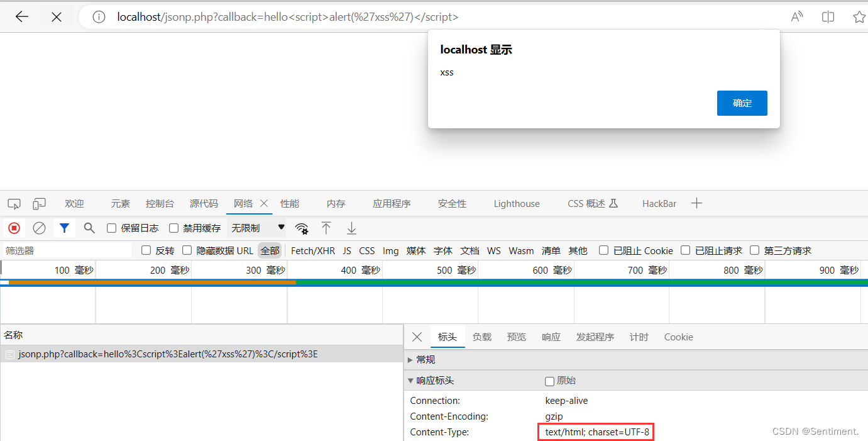Activate the inspect element picker icon
The width and height of the screenshot is (868, 441).
14,204
